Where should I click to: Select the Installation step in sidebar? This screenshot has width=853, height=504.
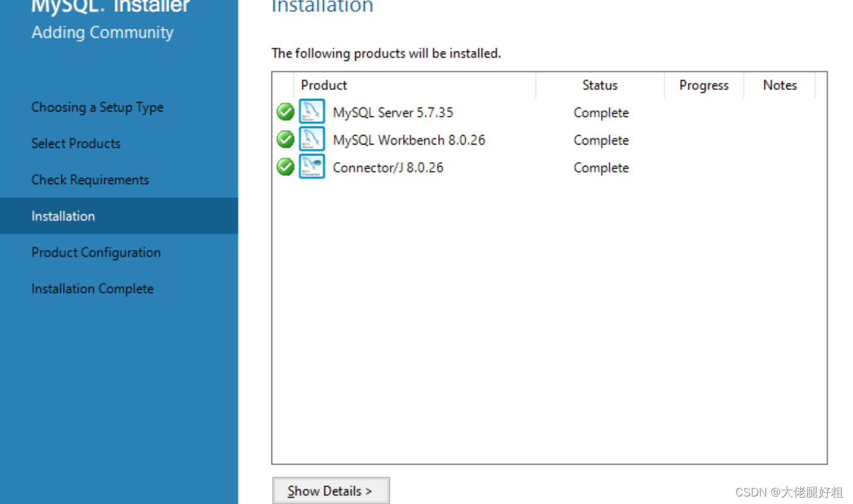pyautogui.click(x=119, y=216)
